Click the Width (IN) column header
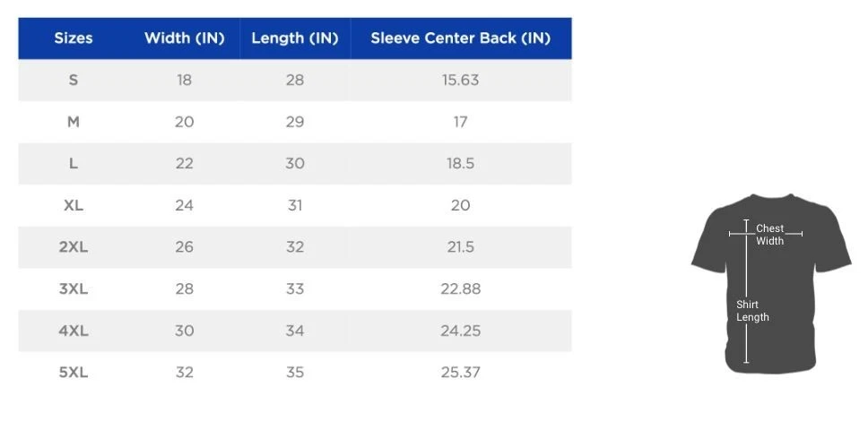The image size is (868, 430). (x=185, y=39)
